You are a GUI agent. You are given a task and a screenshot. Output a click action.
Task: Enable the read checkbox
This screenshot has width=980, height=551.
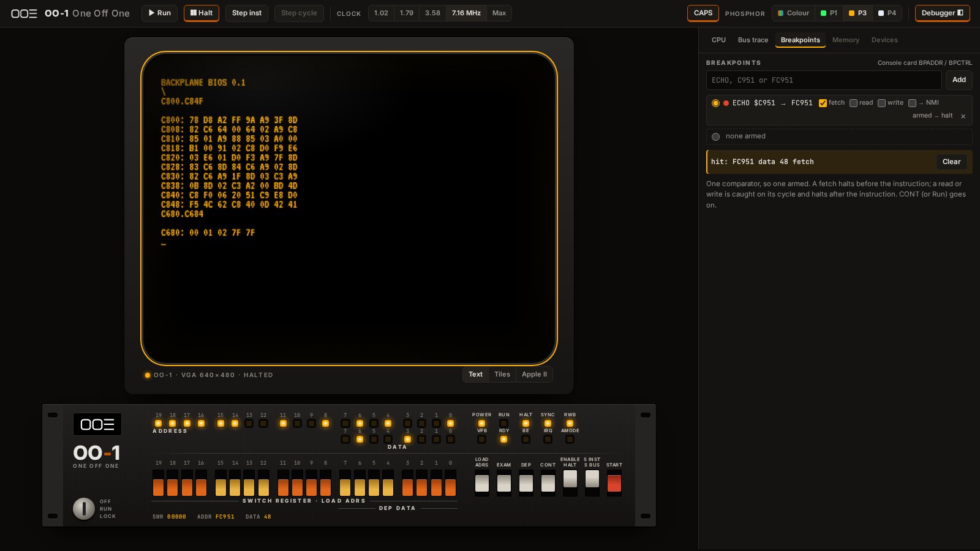[x=853, y=103]
